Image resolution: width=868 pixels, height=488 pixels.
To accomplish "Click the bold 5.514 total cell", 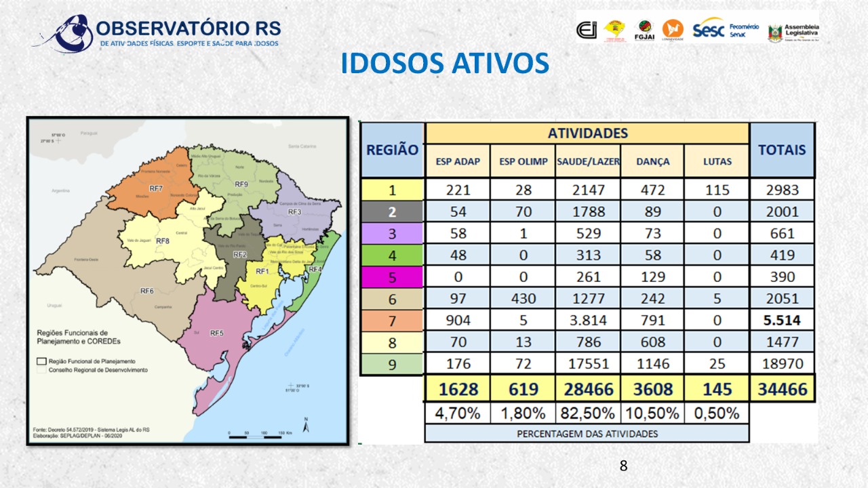I will pyautogui.click(x=782, y=320).
